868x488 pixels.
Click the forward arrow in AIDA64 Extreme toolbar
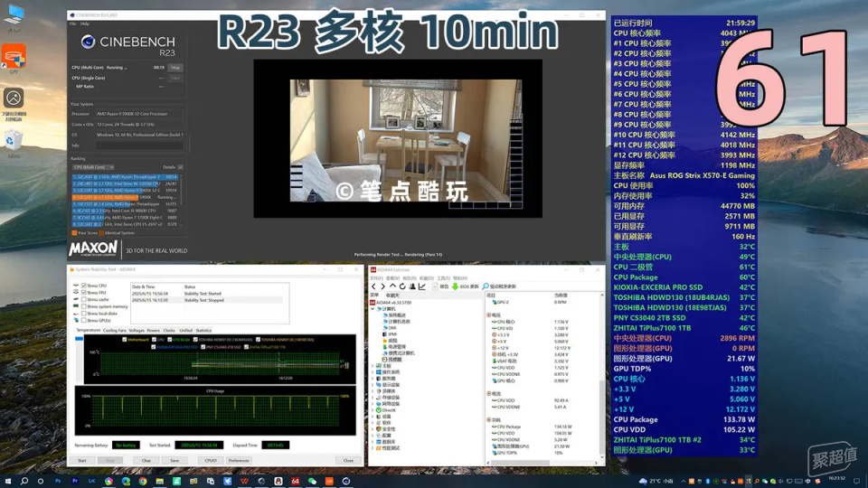coord(383,286)
